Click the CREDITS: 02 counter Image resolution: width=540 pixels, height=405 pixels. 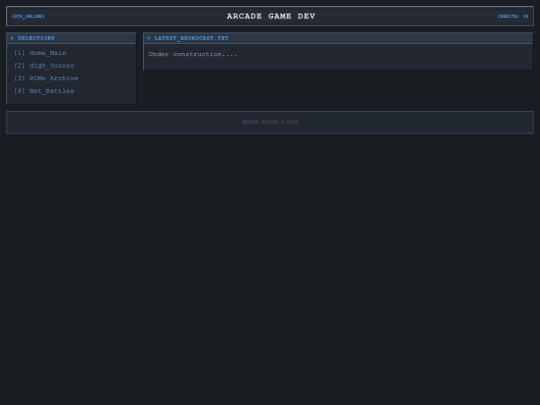pyautogui.click(x=513, y=16)
